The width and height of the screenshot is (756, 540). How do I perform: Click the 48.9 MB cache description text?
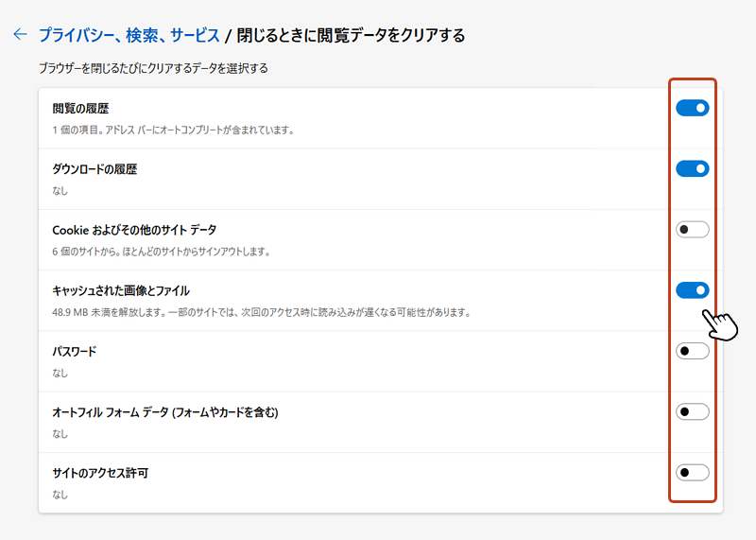click(x=262, y=313)
